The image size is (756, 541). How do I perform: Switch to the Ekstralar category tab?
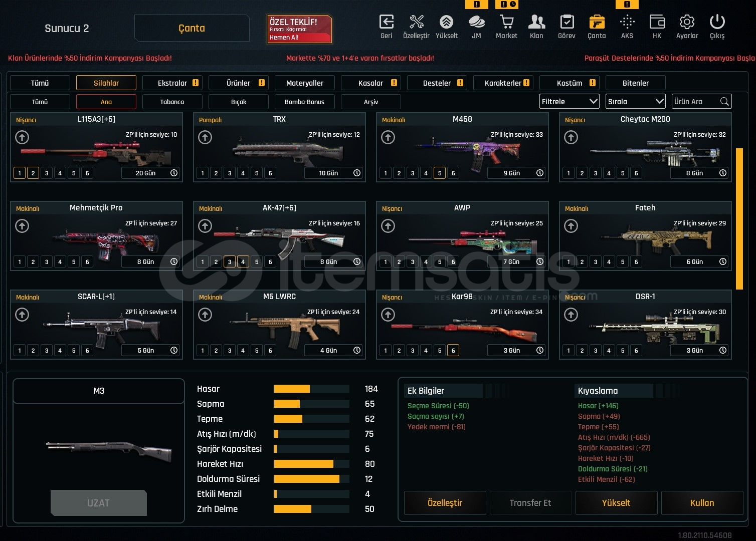[172, 83]
